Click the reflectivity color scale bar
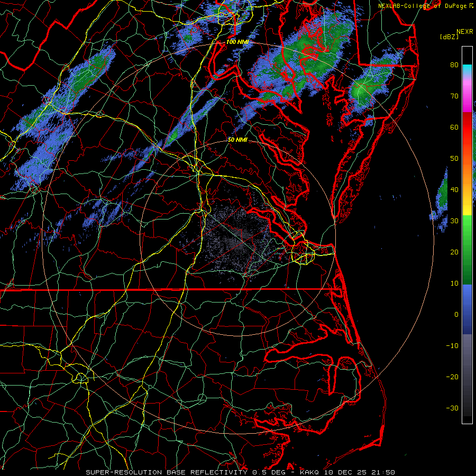Viewport: 476px width, 476px height. tap(467, 235)
